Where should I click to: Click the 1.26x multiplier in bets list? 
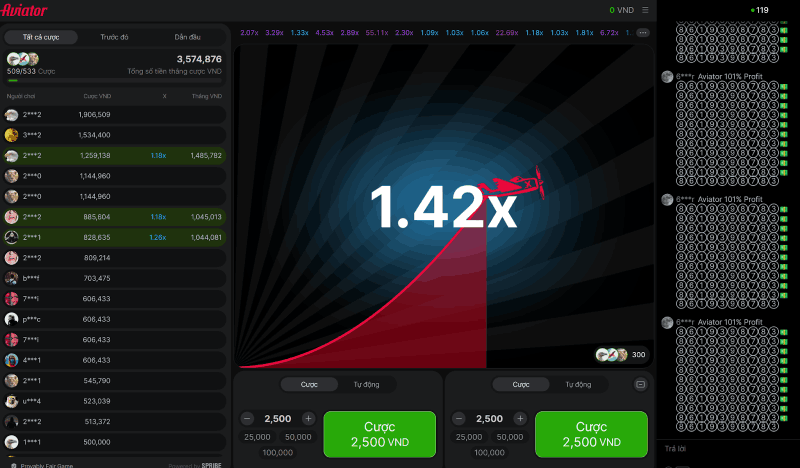coord(158,237)
